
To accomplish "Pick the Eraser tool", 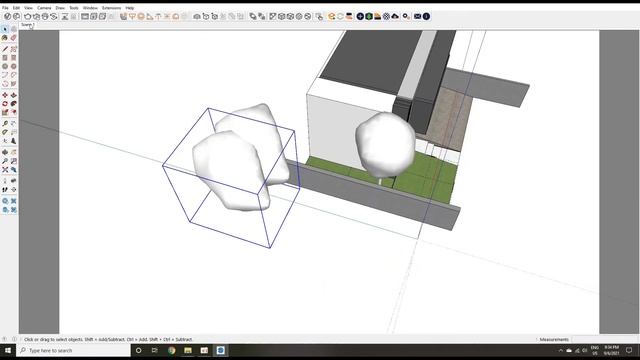I will point(13,38).
